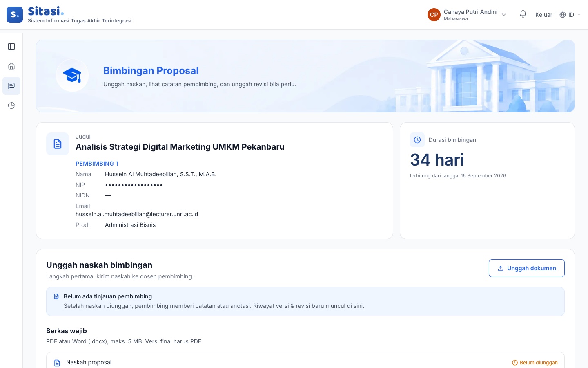This screenshot has width=588, height=368.
Task: Click the CP user avatar
Action: pyautogui.click(x=434, y=15)
